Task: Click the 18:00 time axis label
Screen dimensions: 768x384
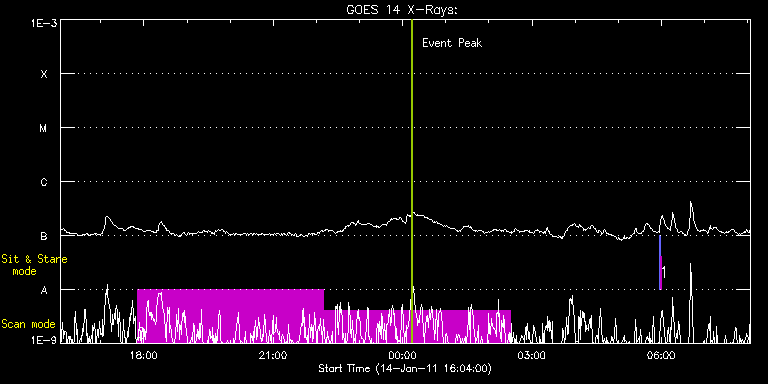Action: point(144,355)
